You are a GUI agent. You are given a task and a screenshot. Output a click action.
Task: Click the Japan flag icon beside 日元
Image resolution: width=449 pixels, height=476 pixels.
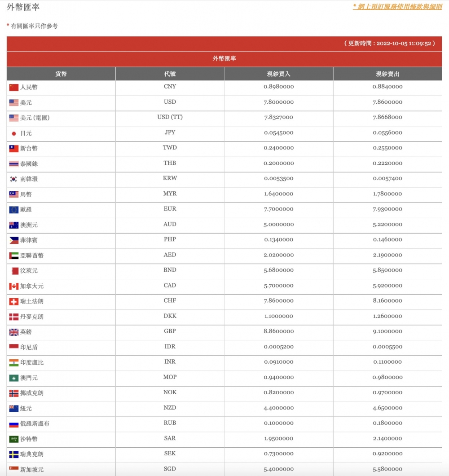click(14, 133)
